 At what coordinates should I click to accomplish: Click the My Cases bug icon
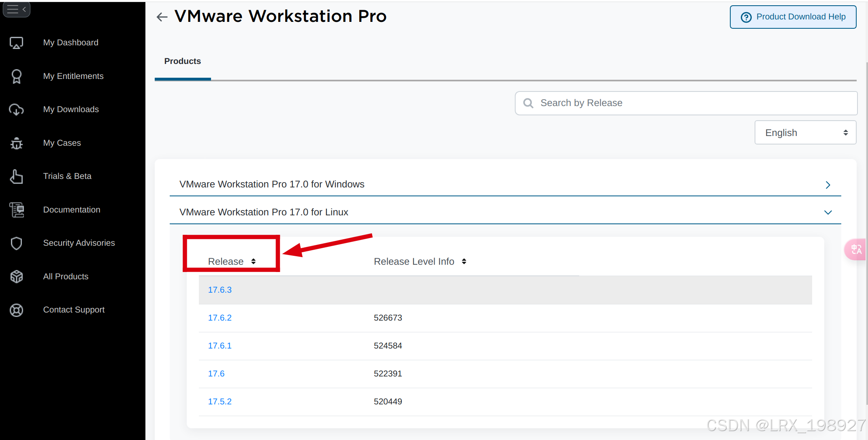click(16, 143)
